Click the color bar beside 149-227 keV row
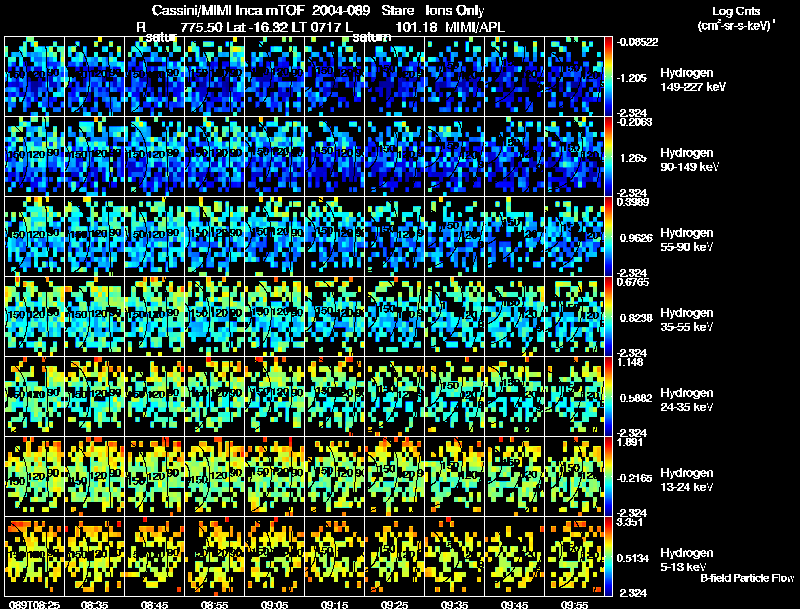This screenshot has width=800, height=609. click(x=608, y=77)
